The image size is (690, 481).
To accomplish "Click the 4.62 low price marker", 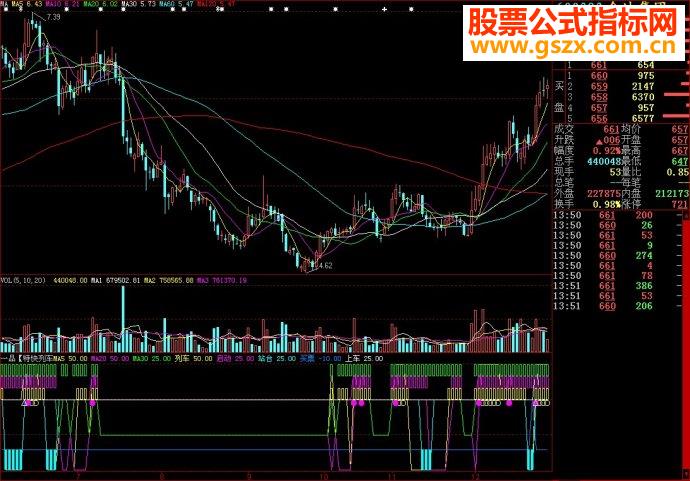I will 325,265.
